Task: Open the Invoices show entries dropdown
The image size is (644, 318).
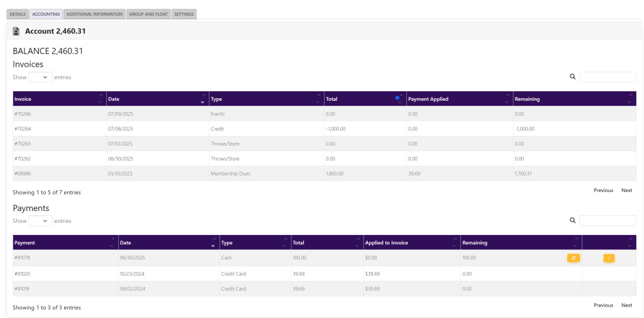Action: [40, 77]
